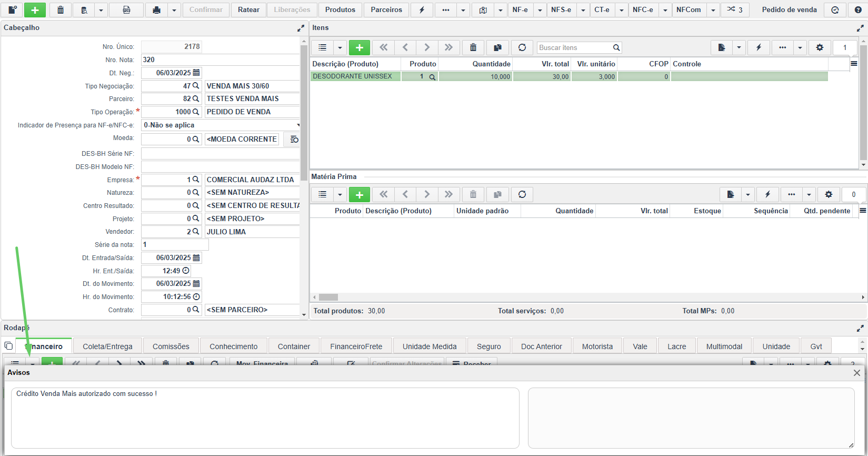The height and width of the screenshot is (456, 868).
Task: Click the map icon in top toolbar
Action: 483,10
